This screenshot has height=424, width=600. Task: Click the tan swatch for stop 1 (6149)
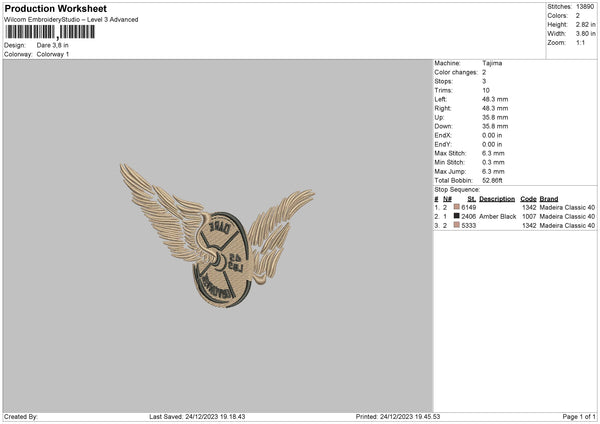(x=456, y=207)
